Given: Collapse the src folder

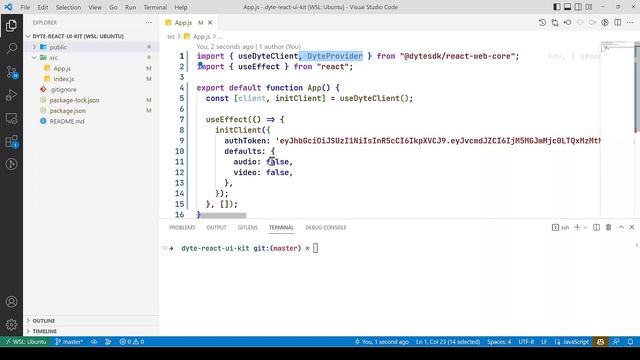Looking at the screenshot, I should (35, 58).
